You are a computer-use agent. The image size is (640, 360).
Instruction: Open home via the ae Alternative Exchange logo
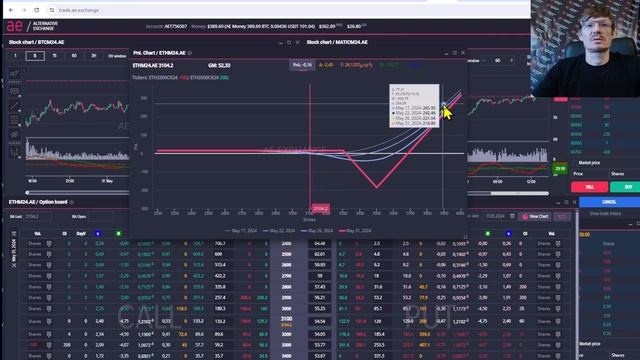point(32,26)
